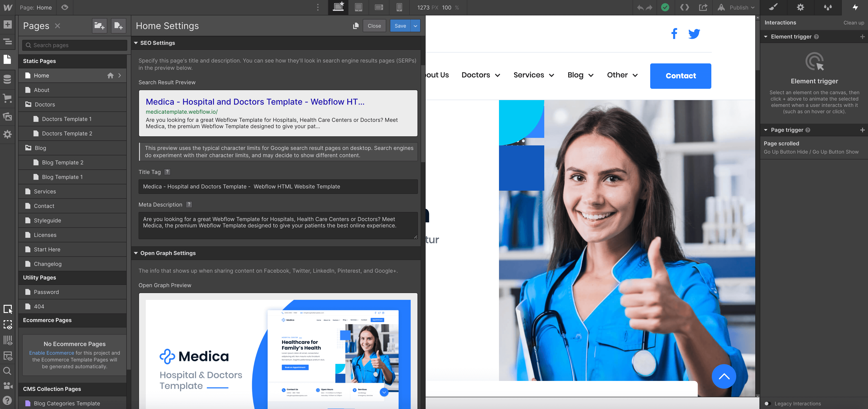Open the Settings panel in the right sidebar
This screenshot has width=868, height=409.
[800, 7]
